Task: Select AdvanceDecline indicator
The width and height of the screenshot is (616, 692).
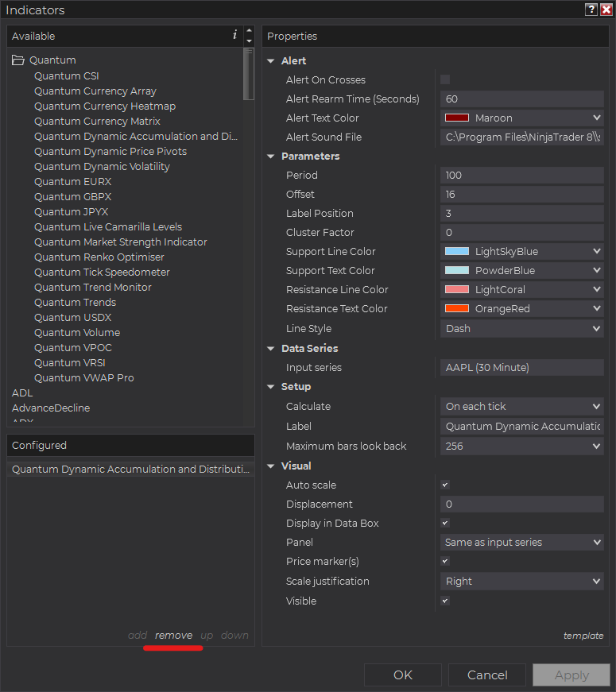Action: click(51, 408)
